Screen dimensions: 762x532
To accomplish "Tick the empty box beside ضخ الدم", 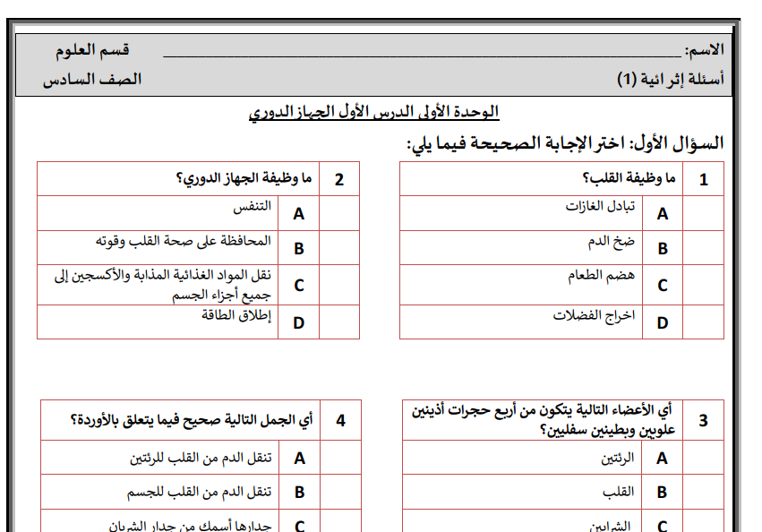I will tap(704, 247).
